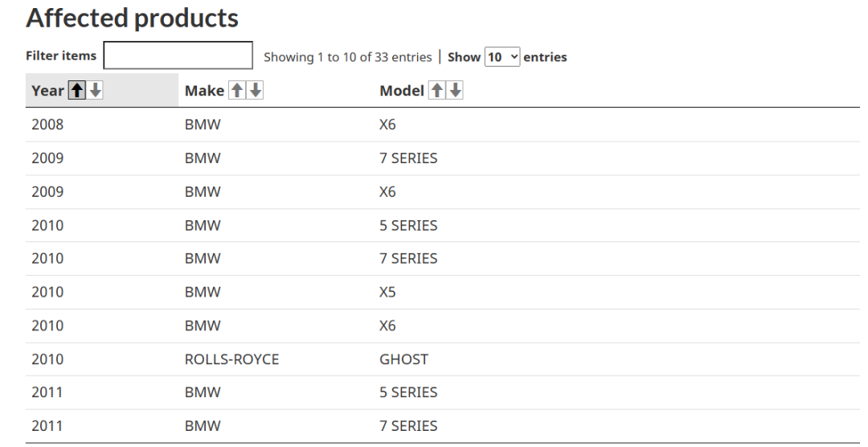Select the 2008 BMW X6 row
This screenshot has height=447, width=868.
(x=442, y=125)
